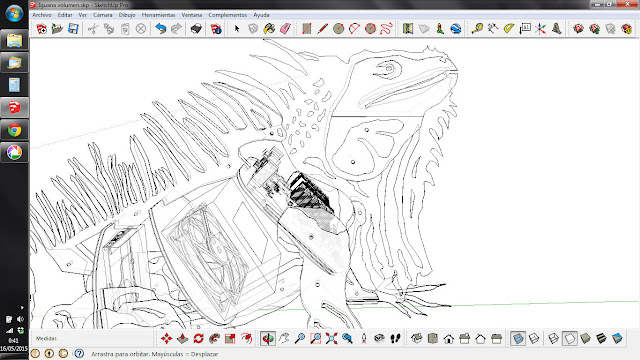Select the Orbit tool
Image resolution: width=640 pixels, height=360 pixels.
(x=268, y=338)
